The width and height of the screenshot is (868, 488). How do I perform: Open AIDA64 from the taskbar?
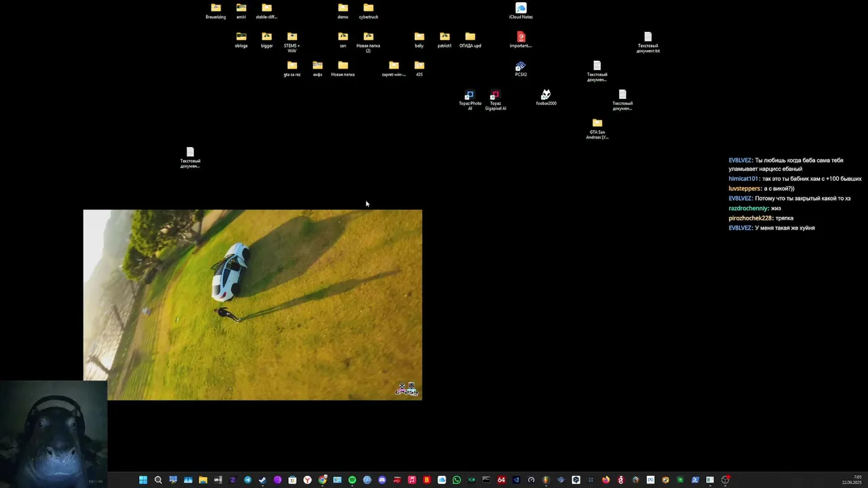tap(501, 480)
